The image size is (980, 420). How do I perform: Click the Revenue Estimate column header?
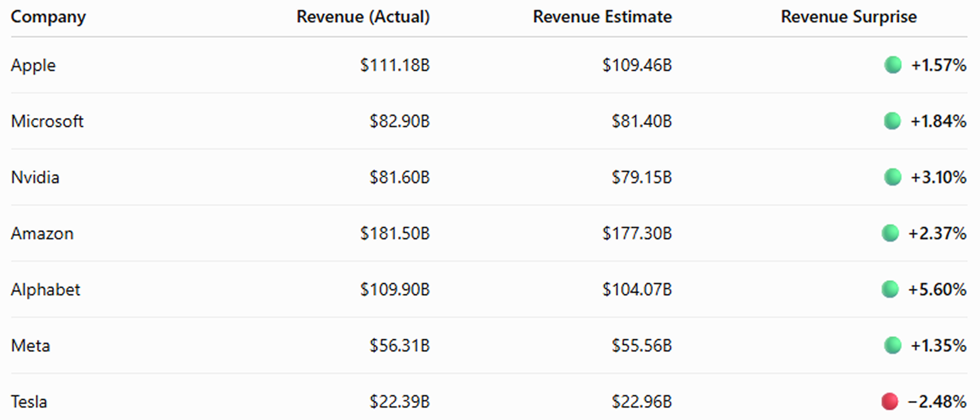(602, 17)
